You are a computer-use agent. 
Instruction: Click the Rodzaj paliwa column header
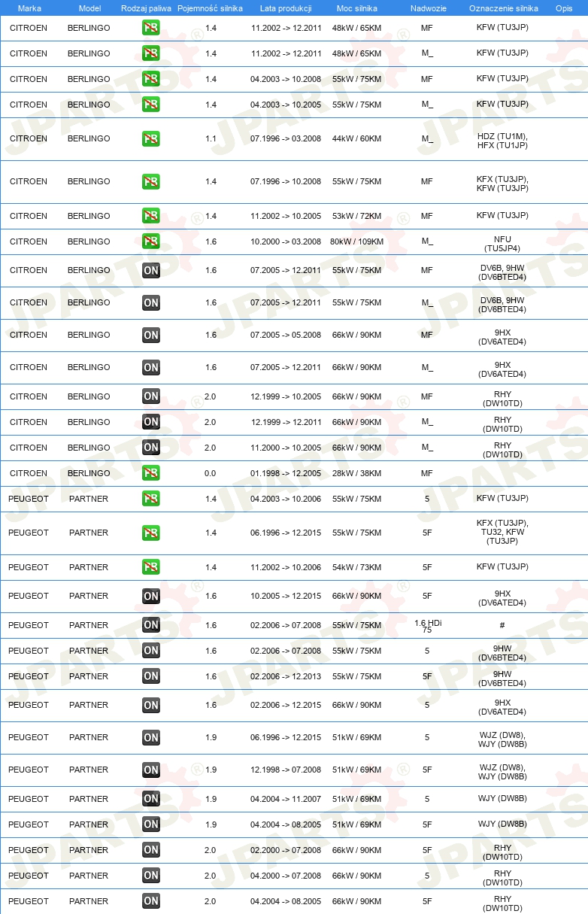pyautogui.click(x=147, y=8)
